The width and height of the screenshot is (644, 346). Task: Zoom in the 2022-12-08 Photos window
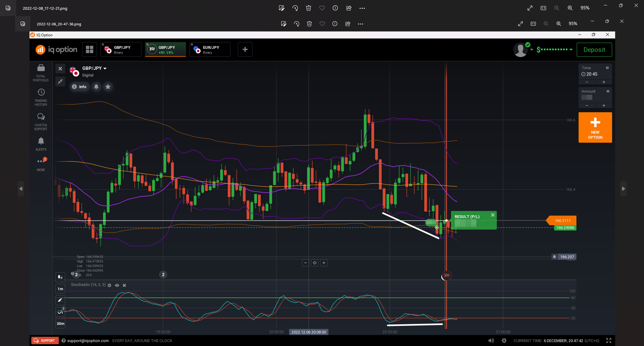[570, 8]
